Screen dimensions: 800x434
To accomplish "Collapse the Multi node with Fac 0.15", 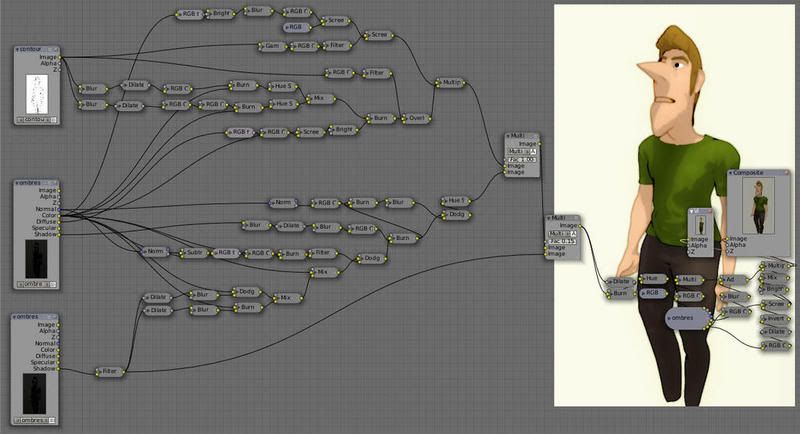I will (x=549, y=218).
